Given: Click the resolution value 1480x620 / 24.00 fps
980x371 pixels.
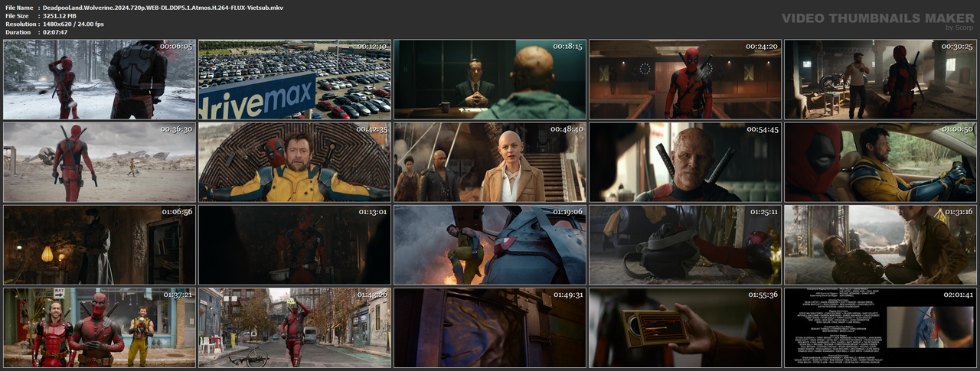Looking at the screenshot, I should [73, 24].
